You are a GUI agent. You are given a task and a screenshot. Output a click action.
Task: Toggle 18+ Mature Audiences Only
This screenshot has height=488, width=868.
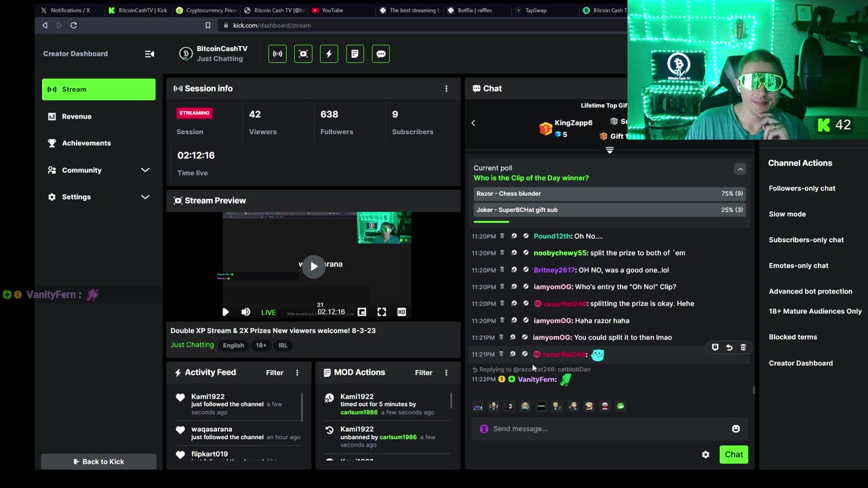(x=815, y=311)
